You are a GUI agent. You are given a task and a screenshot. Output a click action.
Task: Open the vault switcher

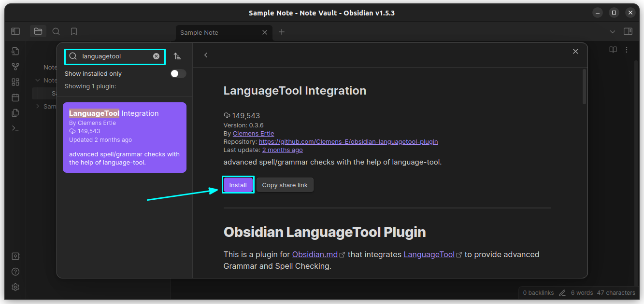[x=15, y=256]
